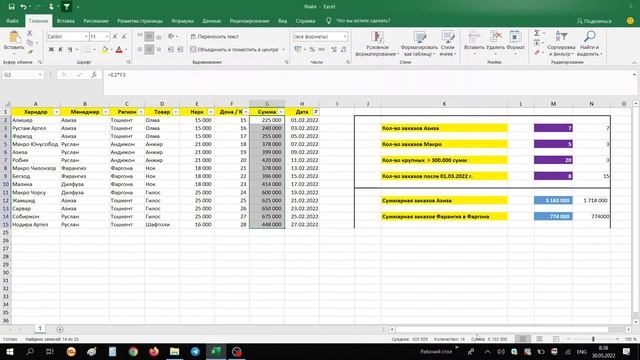The height and width of the screenshot is (360, 640).
Task: Switch to the Вид ribbon tab
Action: [282, 21]
